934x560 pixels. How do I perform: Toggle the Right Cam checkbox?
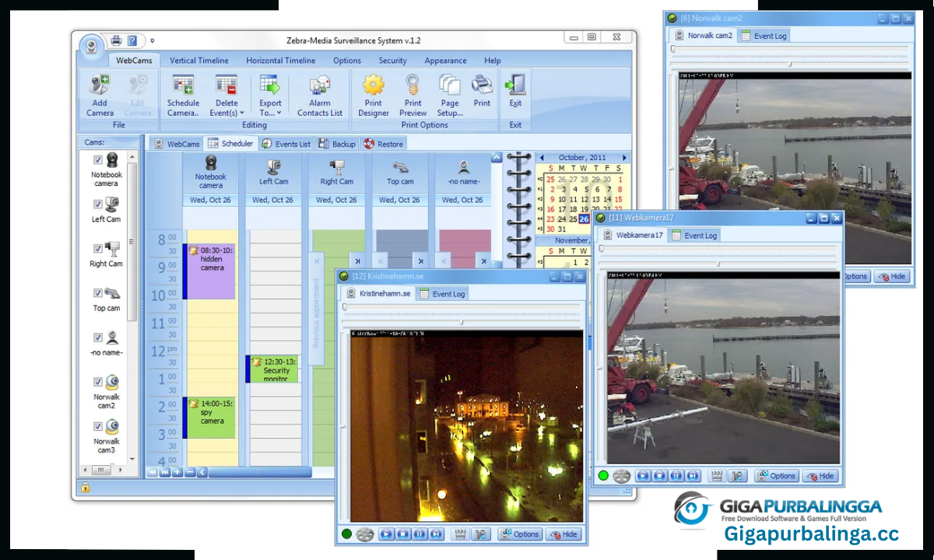pyautogui.click(x=98, y=248)
